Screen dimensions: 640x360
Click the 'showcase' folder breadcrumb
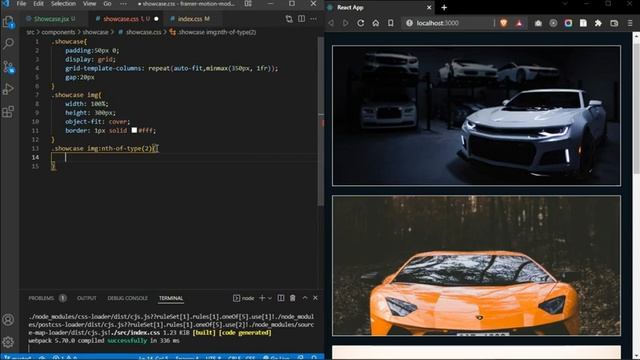tap(95, 32)
